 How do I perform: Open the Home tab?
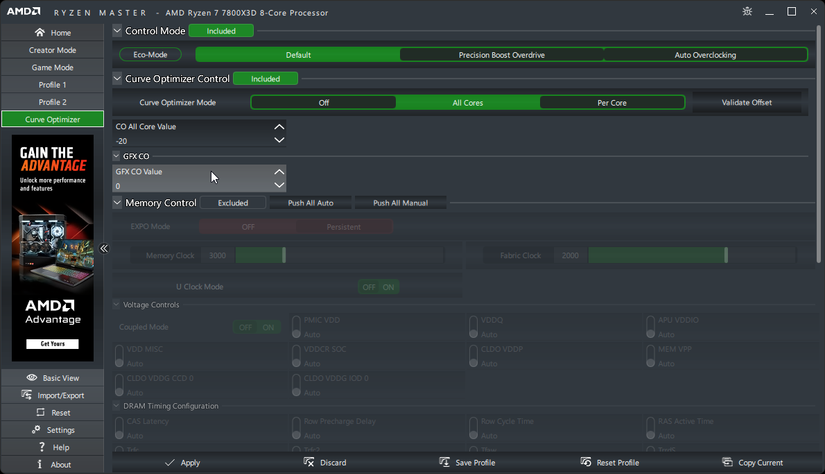click(53, 33)
